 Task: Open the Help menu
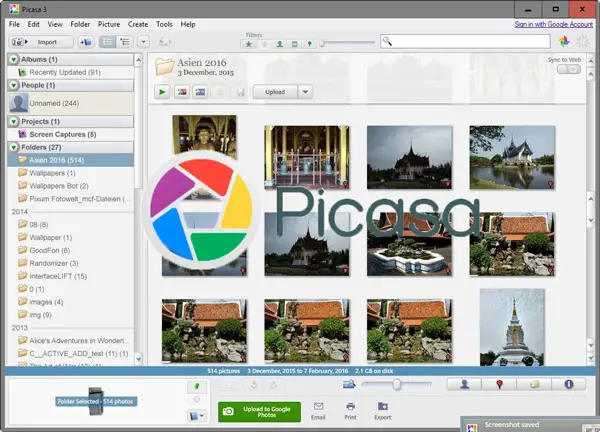(188, 24)
